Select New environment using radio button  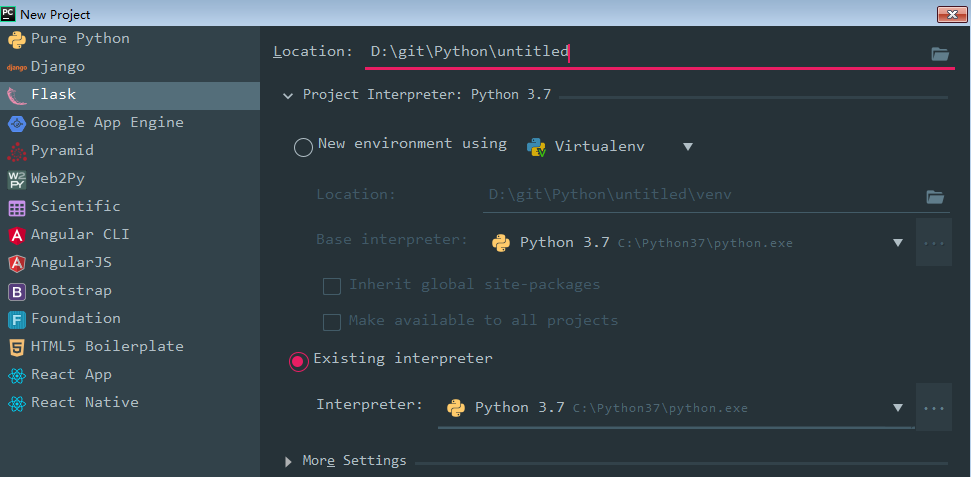pos(303,147)
